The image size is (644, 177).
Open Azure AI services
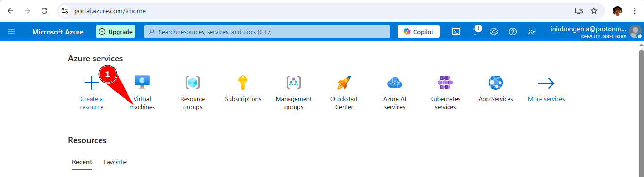(x=395, y=93)
